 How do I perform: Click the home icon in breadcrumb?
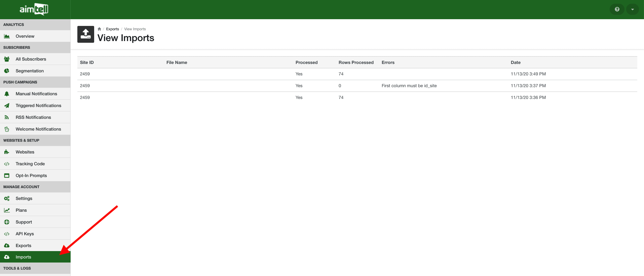point(99,29)
